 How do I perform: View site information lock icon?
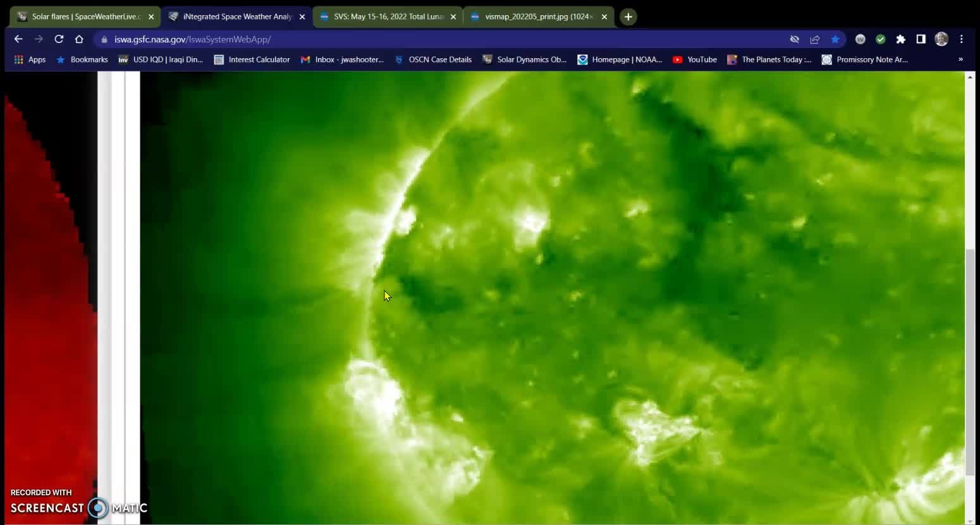(104, 39)
